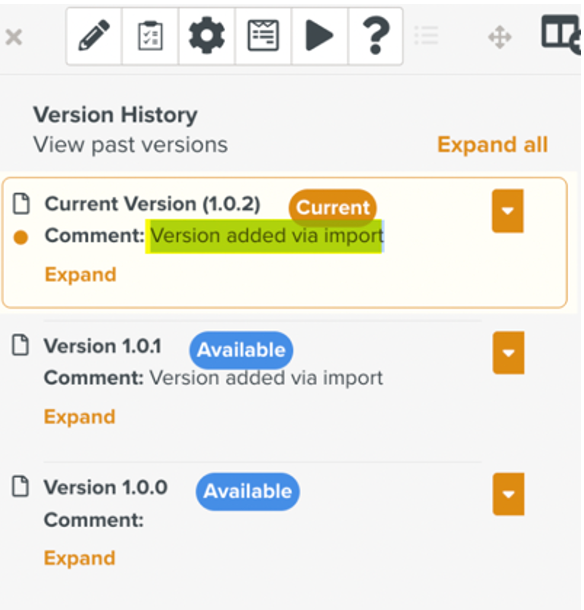Image resolution: width=584 pixels, height=610 pixels.
Task: Click the document icon beside Version 1.0.0
Action: tap(20, 486)
